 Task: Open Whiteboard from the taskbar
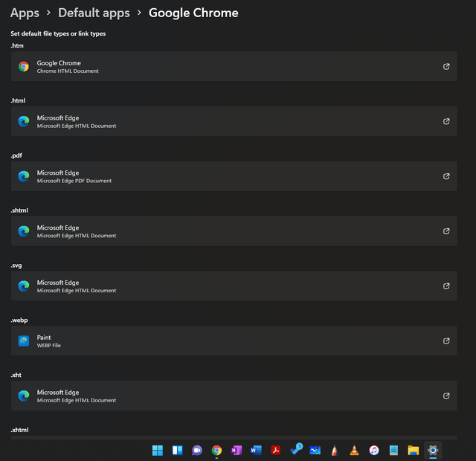pos(315,451)
